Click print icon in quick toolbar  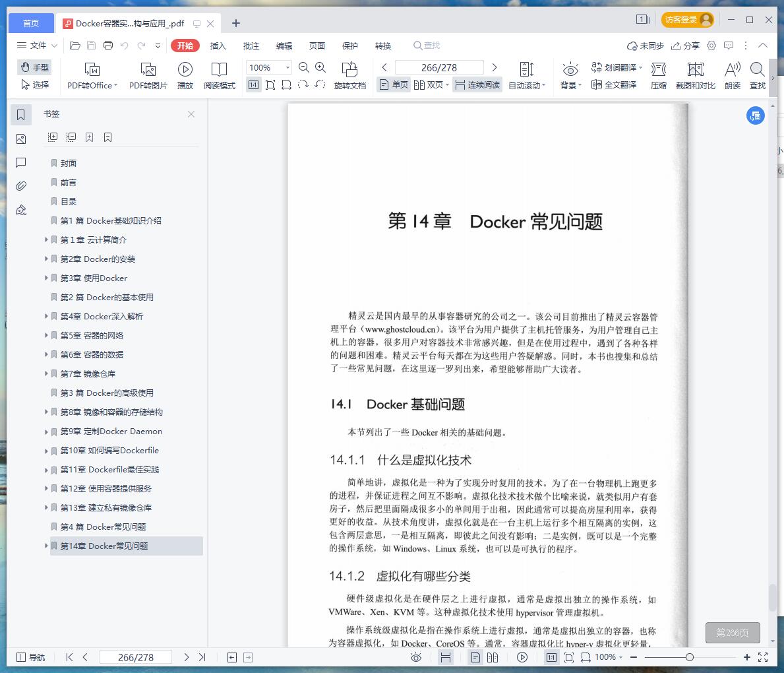coord(108,45)
